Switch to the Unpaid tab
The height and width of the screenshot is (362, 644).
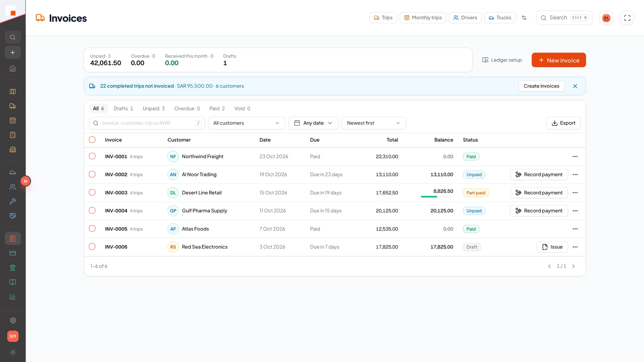tap(154, 109)
